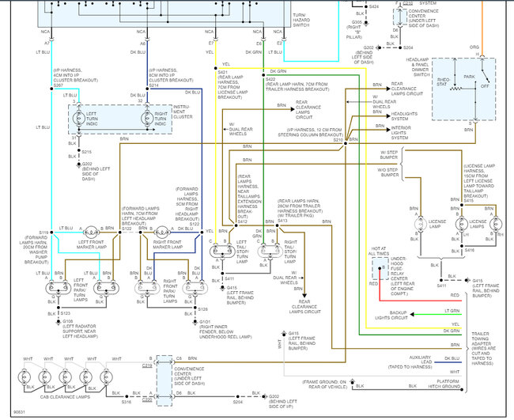
Task: Click the S123 splice label
Action: pyautogui.click(x=66, y=313)
